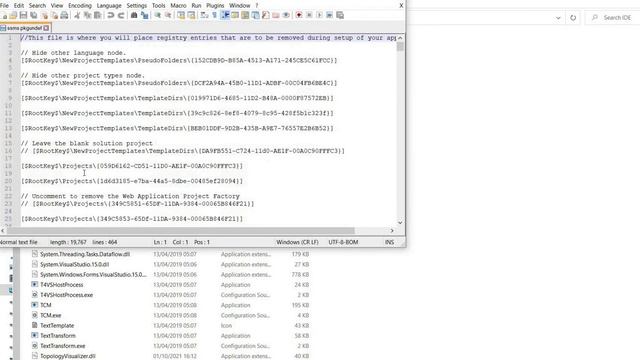Image resolution: width=640 pixels, height=360 pixels.
Task: Open Folder as Workspace toolbar icon
Action: click(276, 16)
